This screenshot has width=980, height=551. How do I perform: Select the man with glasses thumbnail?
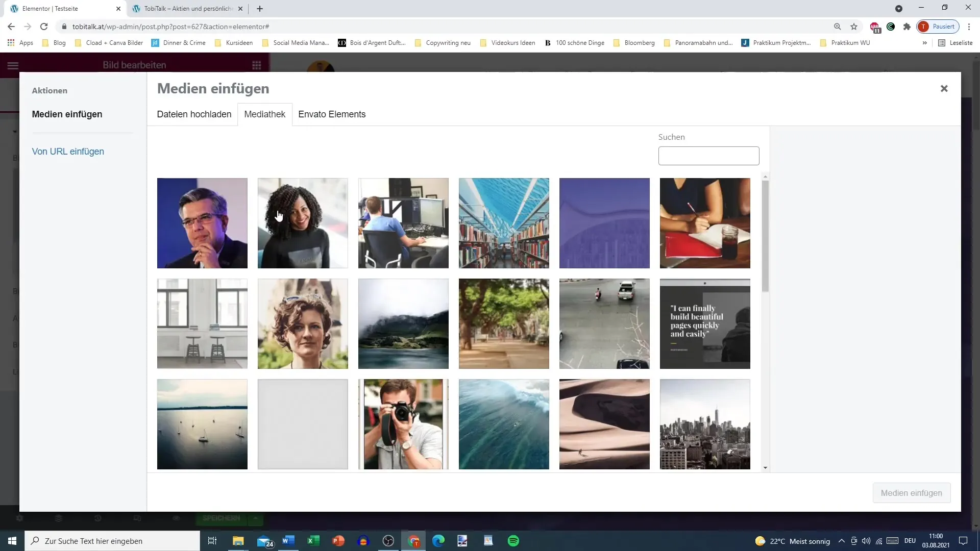tap(202, 223)
